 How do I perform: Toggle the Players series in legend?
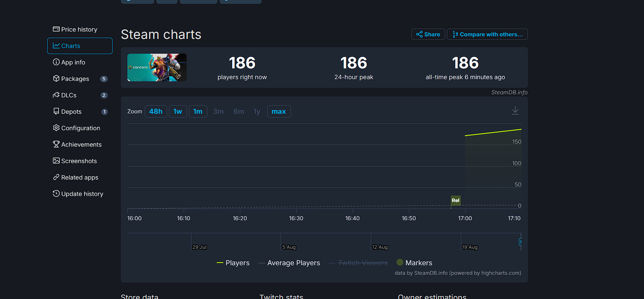click(x=233, y=263)
